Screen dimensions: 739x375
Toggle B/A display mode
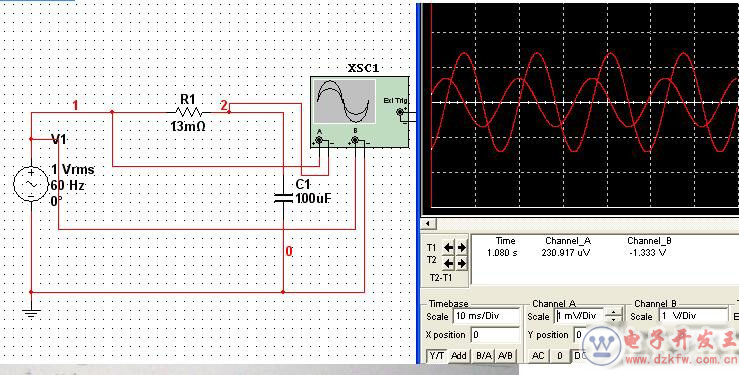tap(483, 356)
